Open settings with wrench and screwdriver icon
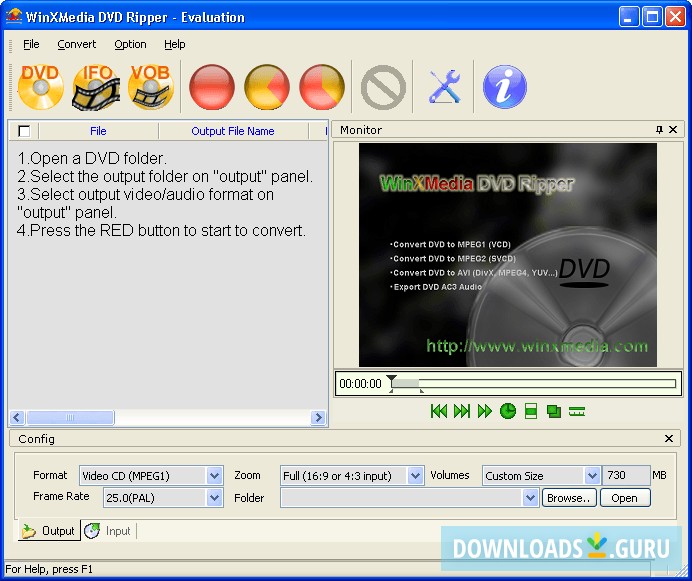692x581 pixels. coord(444,87)
